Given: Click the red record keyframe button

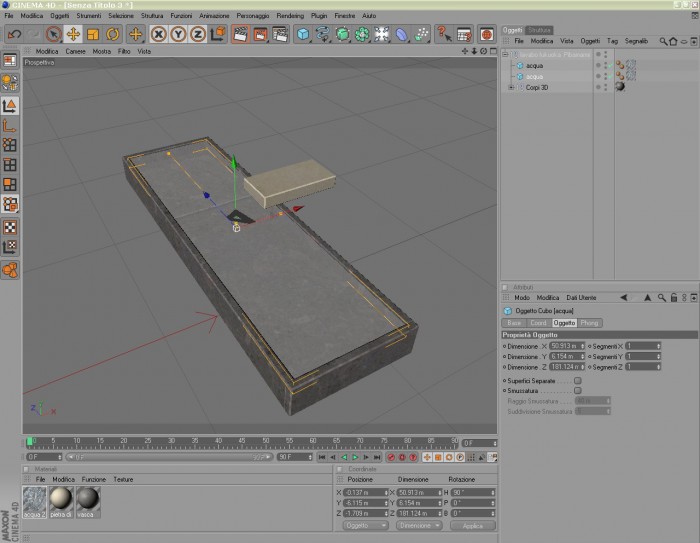Looking at the screenshot, I should (392, 457).
